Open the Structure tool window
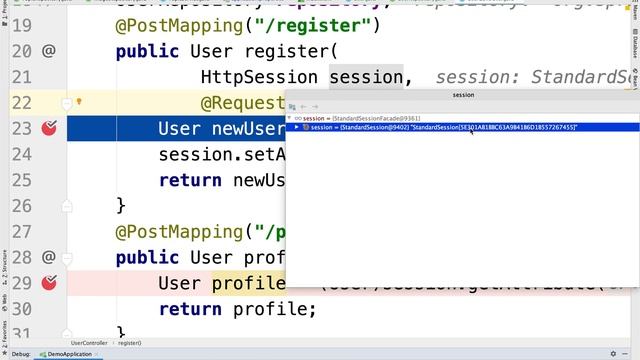The height and width of the screenshot is (360, 640). pyautogui.click(x=4, y=267)
